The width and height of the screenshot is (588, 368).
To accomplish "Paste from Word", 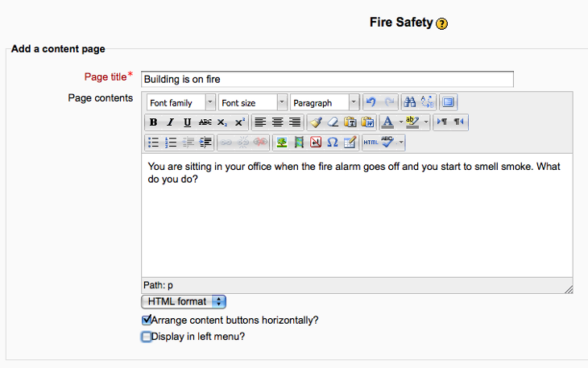I will point(367,122).
